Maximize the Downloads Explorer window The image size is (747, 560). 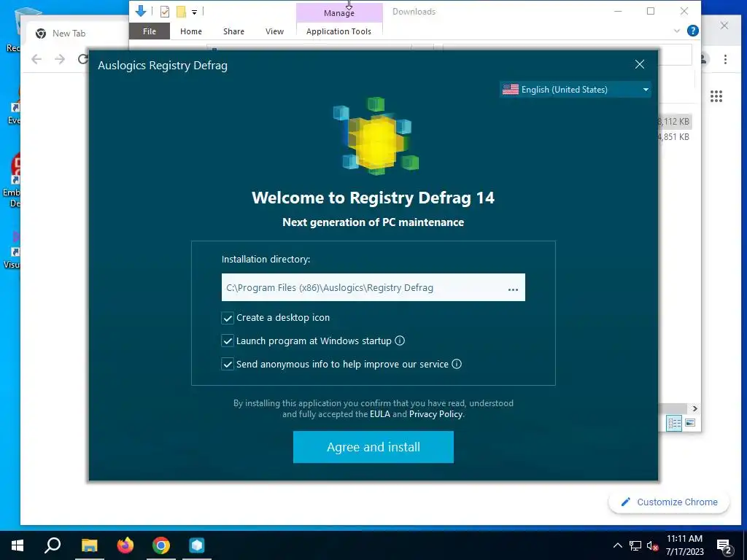pos(651,11)
